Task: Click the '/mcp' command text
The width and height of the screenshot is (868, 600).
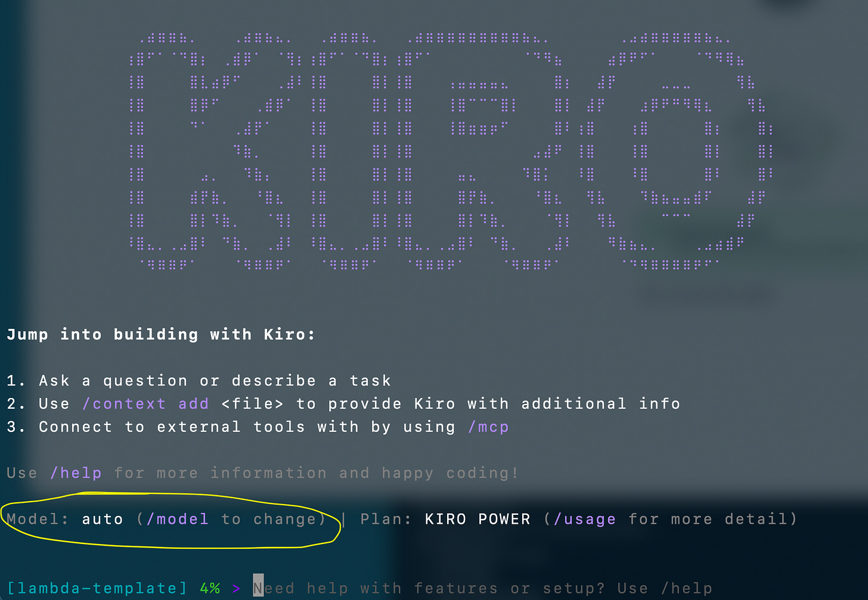Action: pos(489,427)
